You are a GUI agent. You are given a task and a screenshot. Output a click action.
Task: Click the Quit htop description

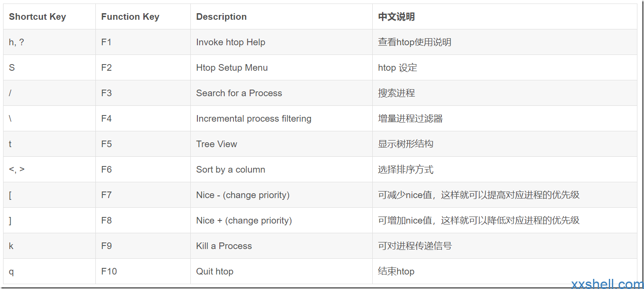[215, 271]
